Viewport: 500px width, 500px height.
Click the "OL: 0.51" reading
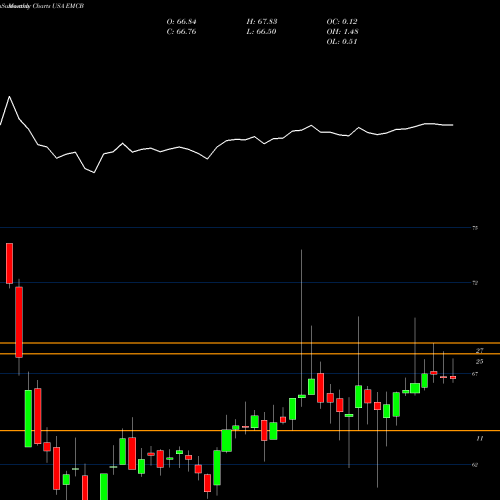click(342, 42)
